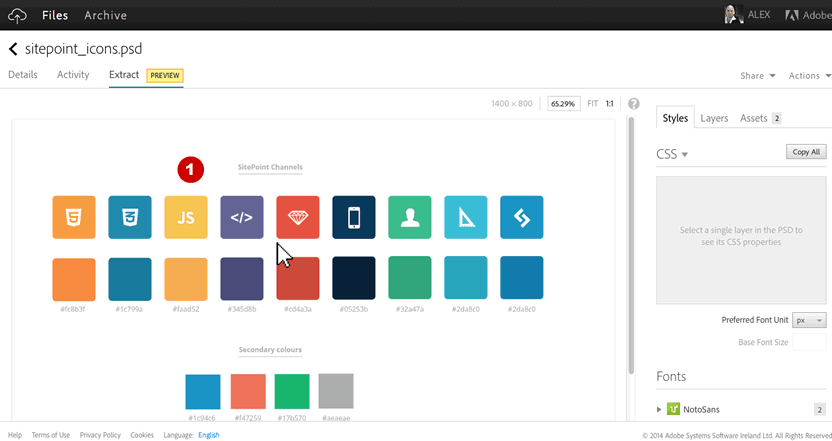Click the 65.29% zoom field
The height and width of the screenshot is (441, 832).
[x=564, y=103]
